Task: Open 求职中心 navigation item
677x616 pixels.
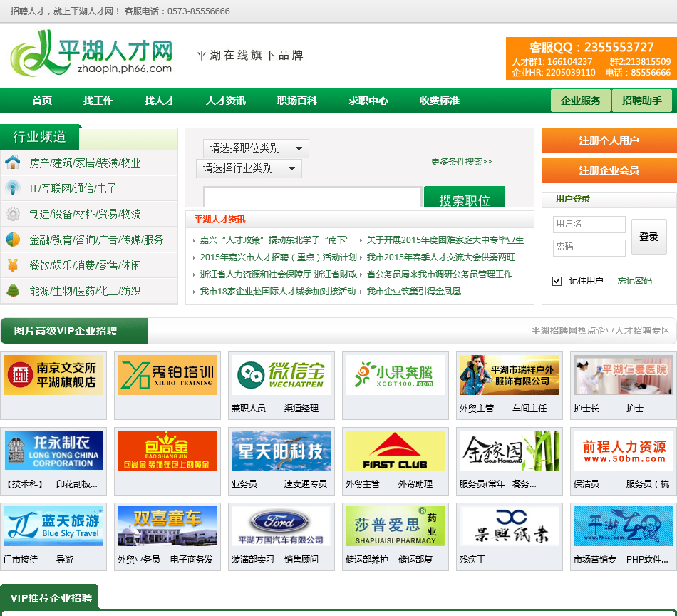Action: [368, 101]
